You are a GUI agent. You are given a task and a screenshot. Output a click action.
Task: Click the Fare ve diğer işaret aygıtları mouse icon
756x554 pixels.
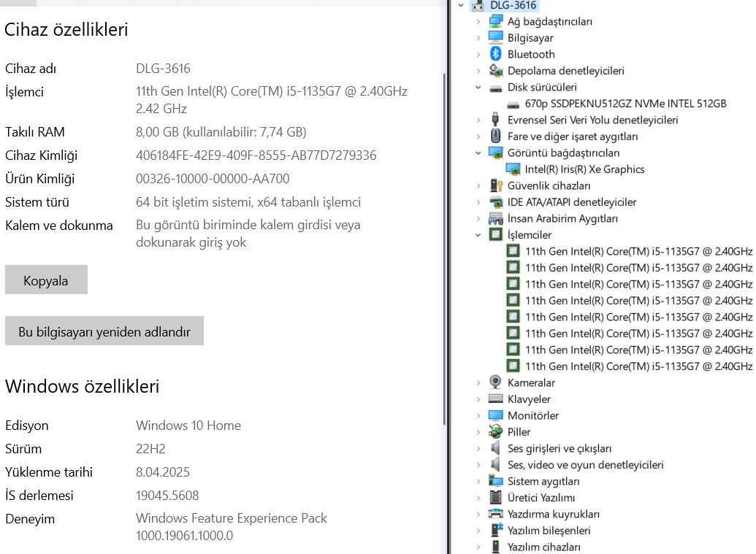pos(496,136)
